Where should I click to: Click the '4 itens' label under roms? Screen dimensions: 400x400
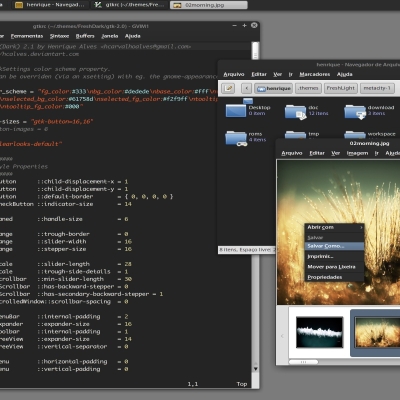pos(257,140)
